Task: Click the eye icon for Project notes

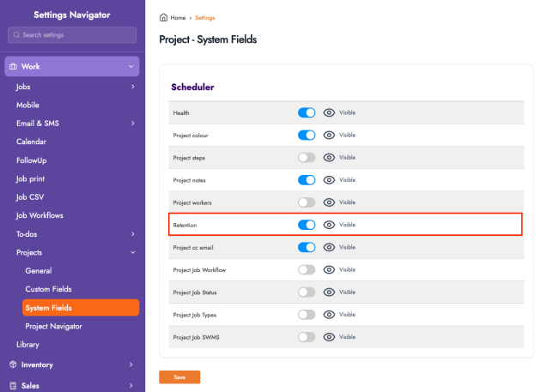Action: coord(329,180)
